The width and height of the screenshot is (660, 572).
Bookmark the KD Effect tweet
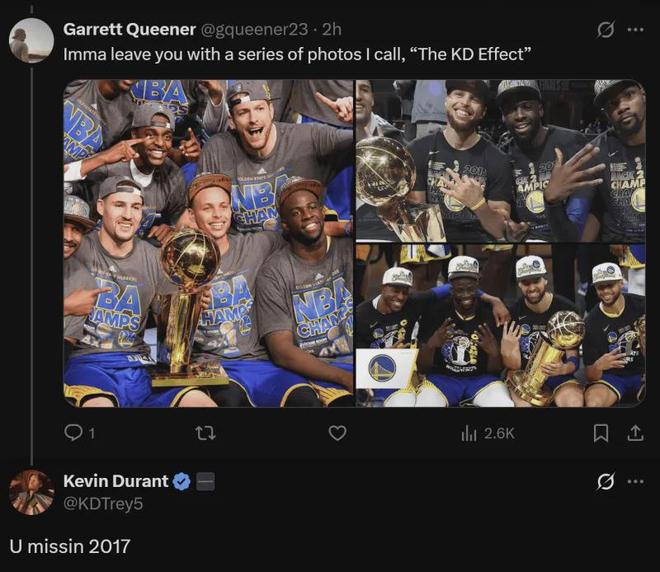coord(601,433)
